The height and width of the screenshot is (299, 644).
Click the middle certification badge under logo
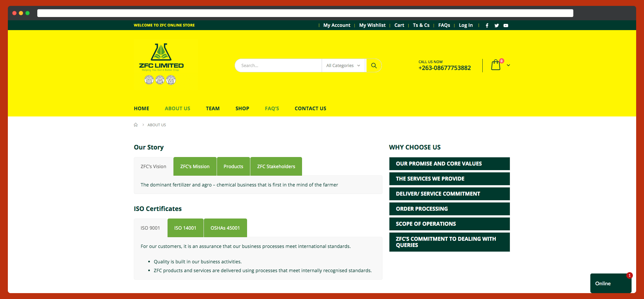(x=160, y=80)
